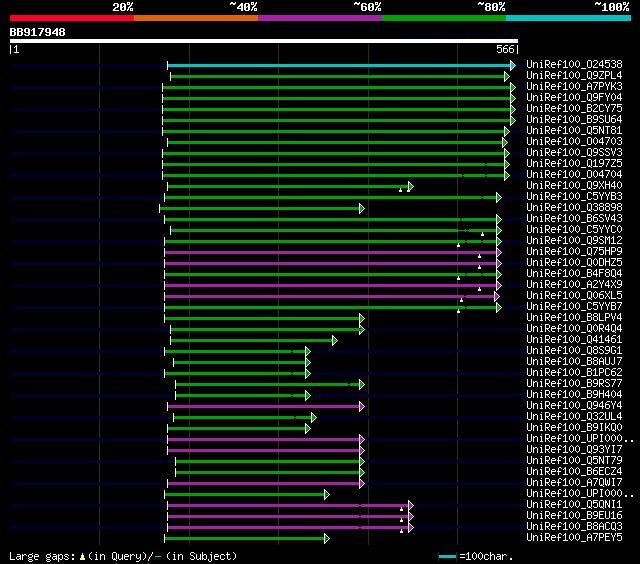640x564 pixels.
Task: Click the cyan alignment bar for UniRef100_O24538
Action: pyautogui.click(x=339, y=65)
